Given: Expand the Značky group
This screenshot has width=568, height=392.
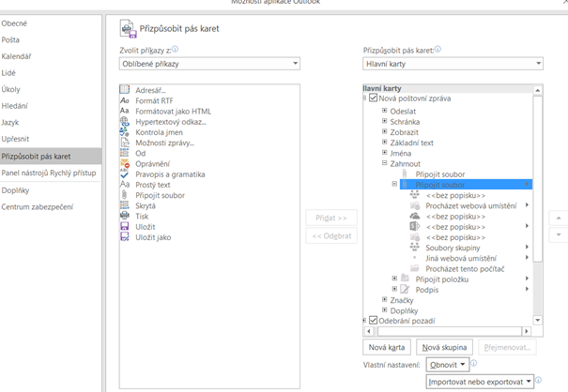Looking at the screenshot, I should click(385, 299).
